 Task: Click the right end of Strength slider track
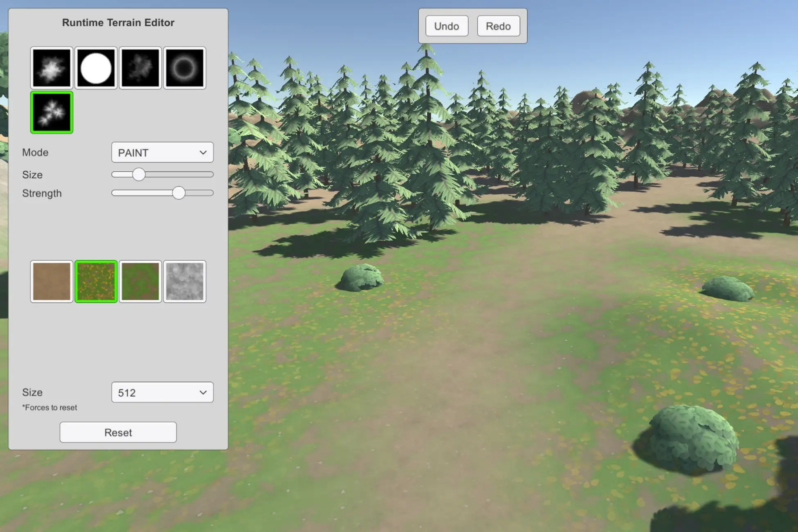coord(210,193)
